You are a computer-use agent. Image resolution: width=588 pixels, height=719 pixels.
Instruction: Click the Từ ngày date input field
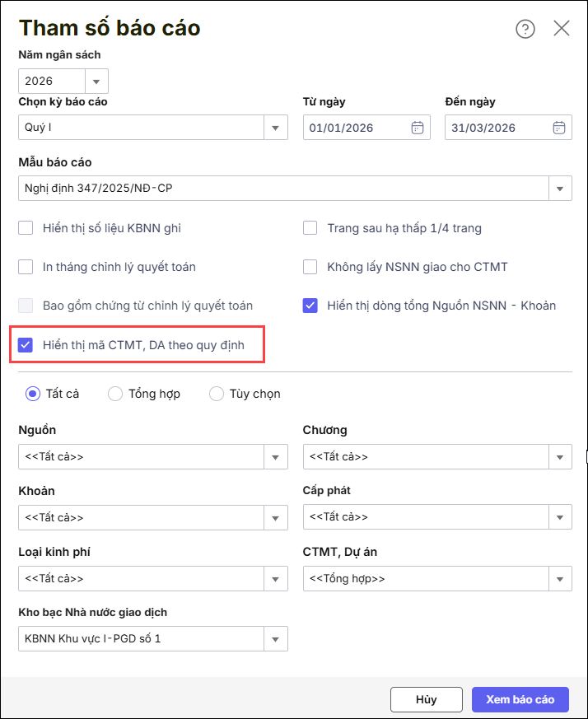pyautogui.click(x=354, y=128)
